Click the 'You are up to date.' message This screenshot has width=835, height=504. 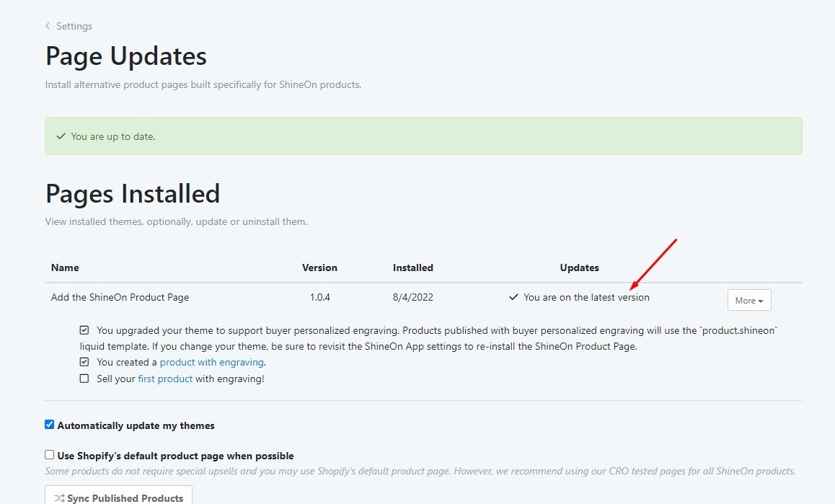click(x=113, y=136)
